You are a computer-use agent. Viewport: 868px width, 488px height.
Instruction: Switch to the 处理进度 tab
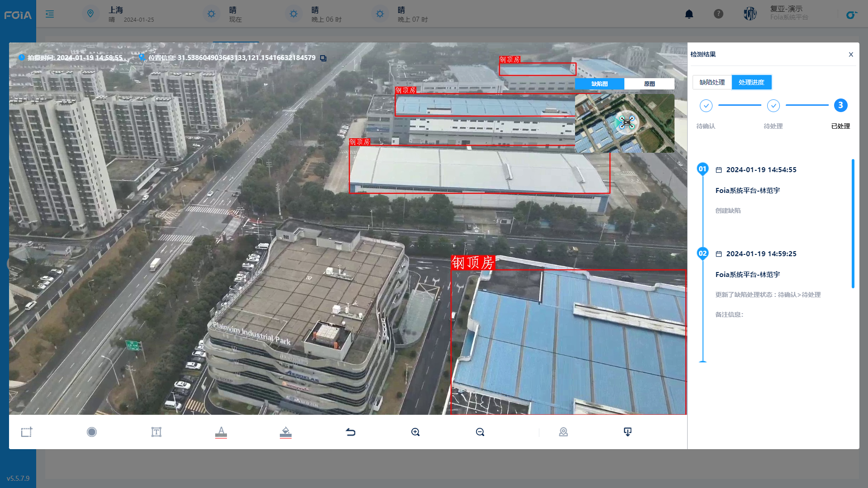pos(751,82)
